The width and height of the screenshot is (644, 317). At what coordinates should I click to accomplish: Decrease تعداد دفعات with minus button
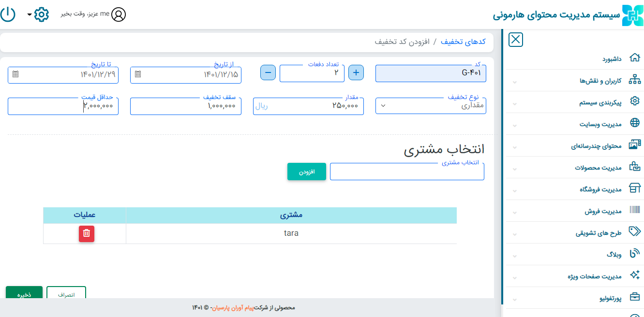coord(268,72)
